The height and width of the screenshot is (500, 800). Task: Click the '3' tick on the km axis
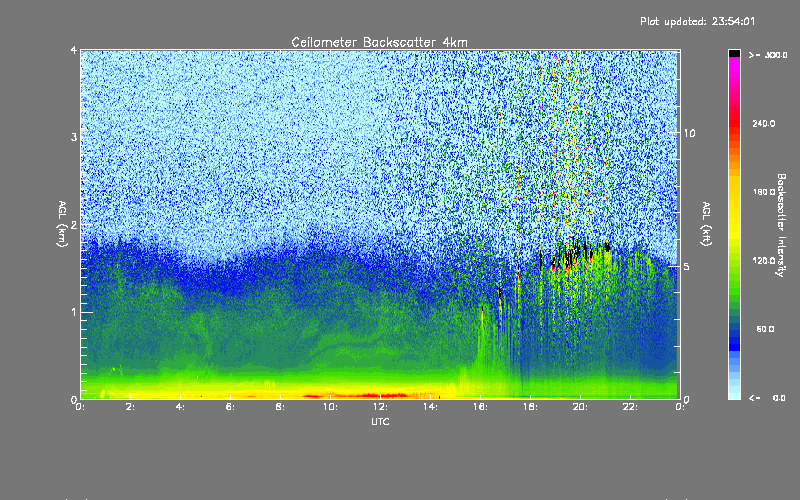point(74,137)
